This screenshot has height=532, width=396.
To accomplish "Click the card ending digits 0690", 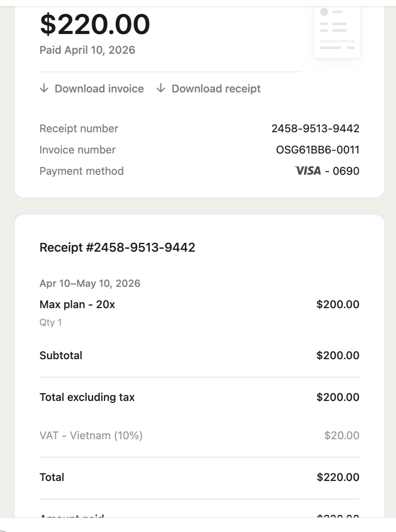I will (x=346, y=171).
